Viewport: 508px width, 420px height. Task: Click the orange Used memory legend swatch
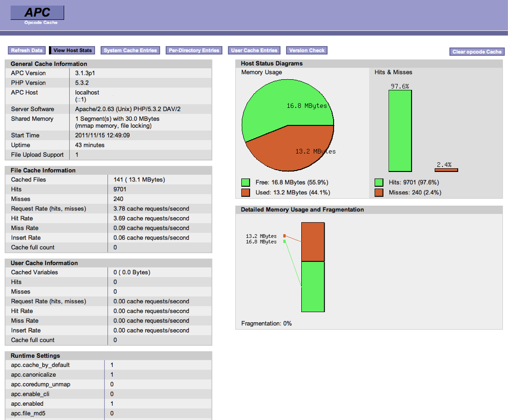point(246,192)
